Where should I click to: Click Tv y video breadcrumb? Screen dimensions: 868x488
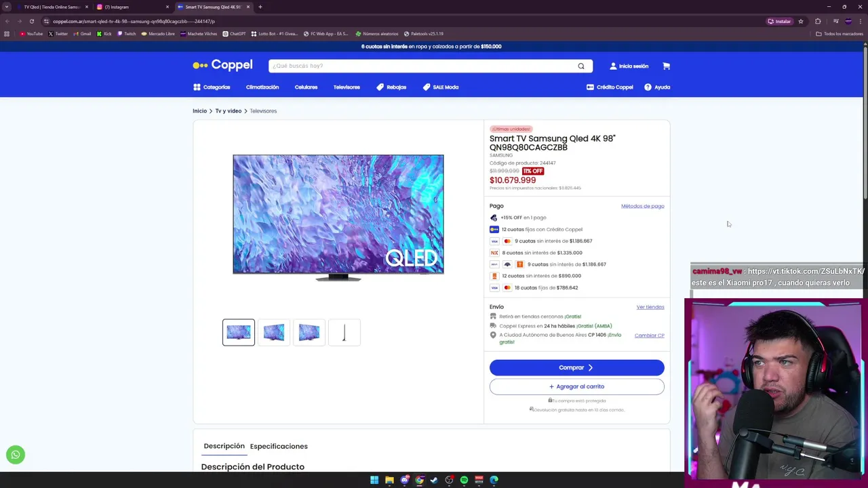[x=228, y=110]
